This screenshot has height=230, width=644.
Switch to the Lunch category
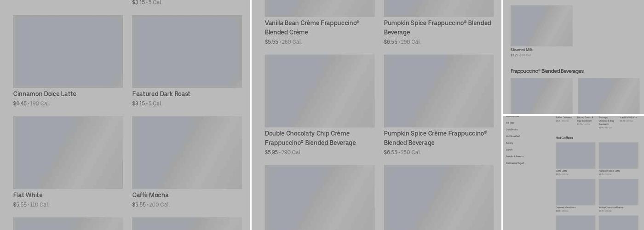tap(509, 149)
